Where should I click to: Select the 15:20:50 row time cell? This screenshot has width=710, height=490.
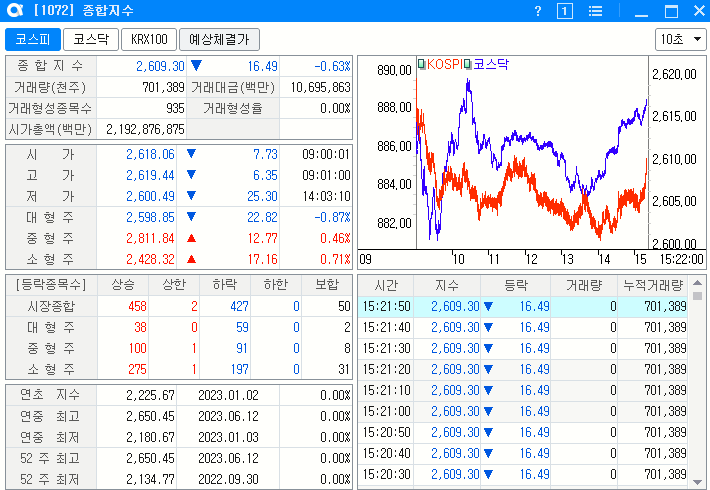(386, 432)
